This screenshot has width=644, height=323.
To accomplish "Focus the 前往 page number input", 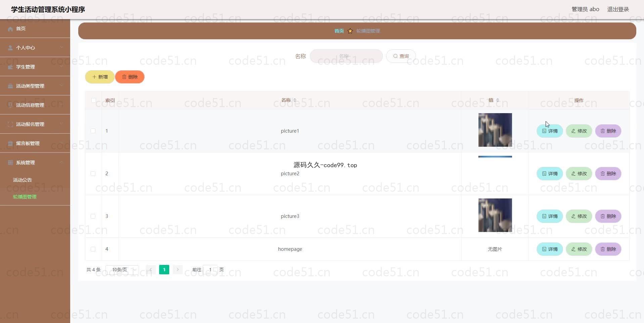I will point(211,270).
